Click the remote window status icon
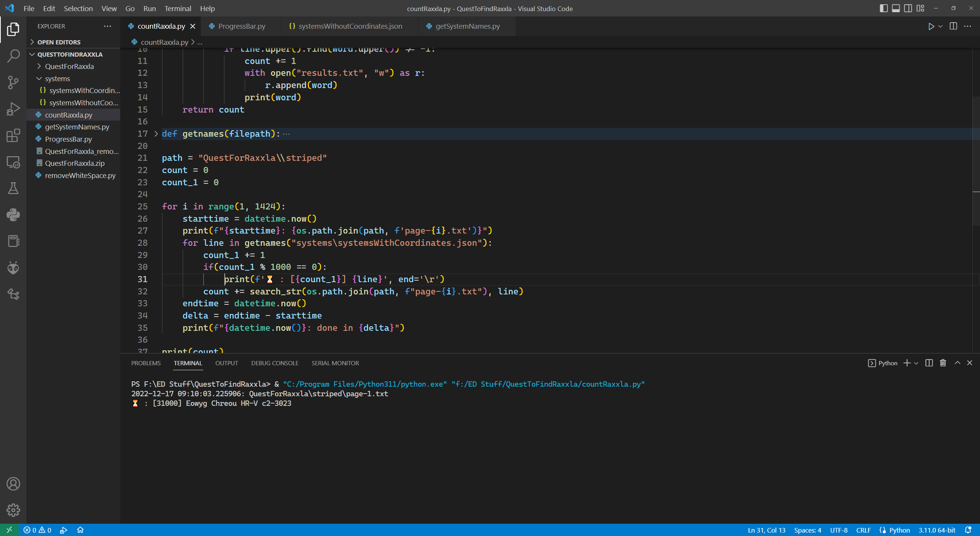Image resolution: width=980 pixels, height=536 pixels. (x=9, y=530)
